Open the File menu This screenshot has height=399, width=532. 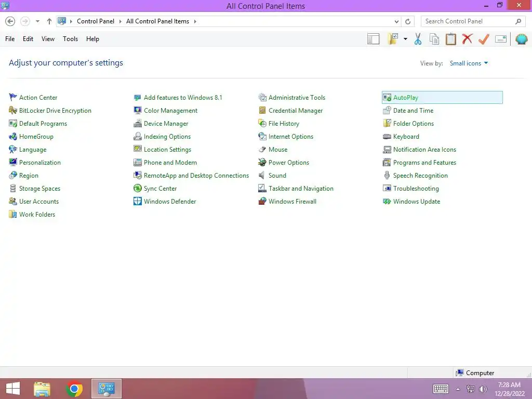coord(10,39)
